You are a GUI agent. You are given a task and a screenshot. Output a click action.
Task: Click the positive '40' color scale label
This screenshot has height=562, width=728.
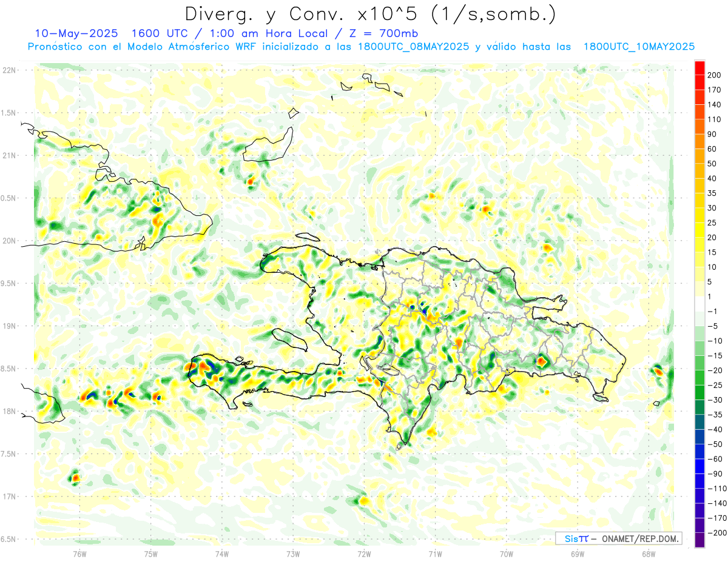click(712, 178)
